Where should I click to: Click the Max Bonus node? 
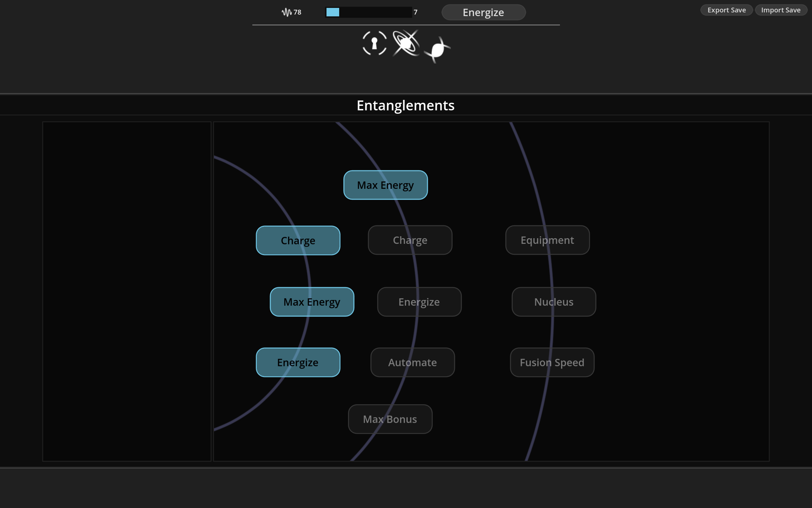390,419
